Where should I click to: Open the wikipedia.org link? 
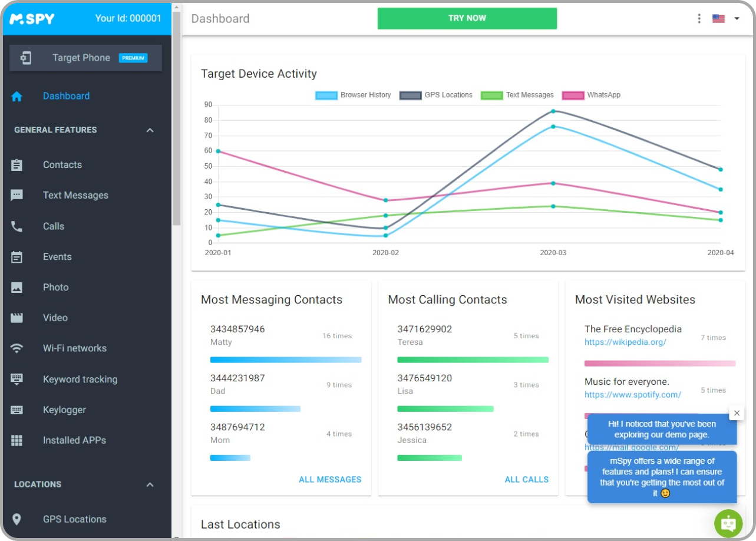[625, 342]
